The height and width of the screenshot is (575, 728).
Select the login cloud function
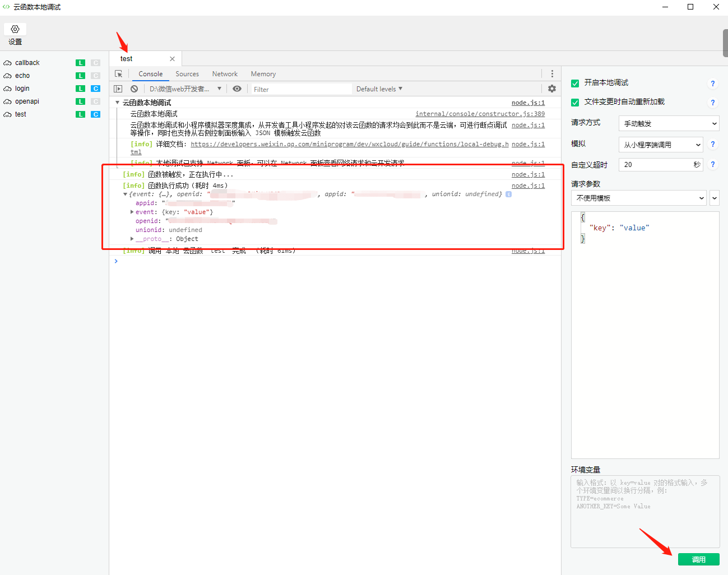click(22, 89)
